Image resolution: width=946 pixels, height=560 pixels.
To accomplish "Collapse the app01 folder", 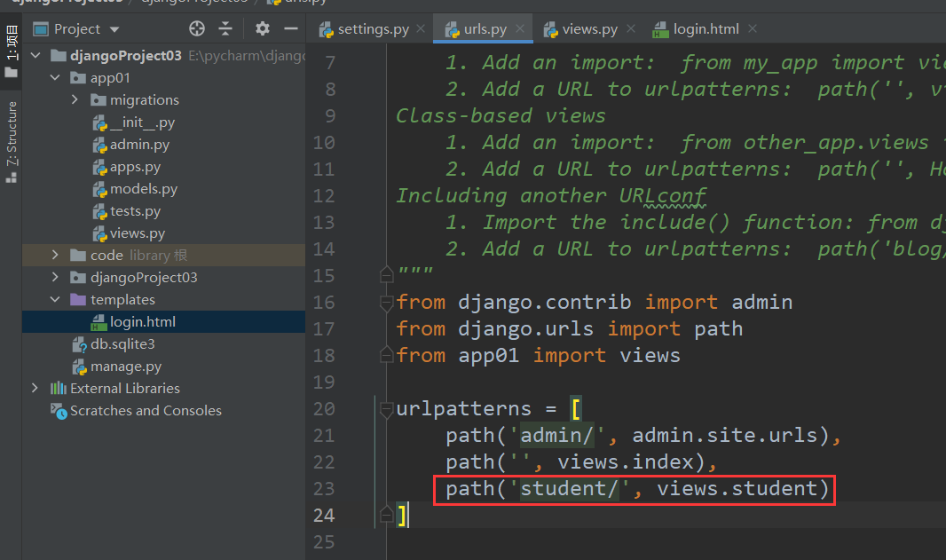I will click(56, 78).
